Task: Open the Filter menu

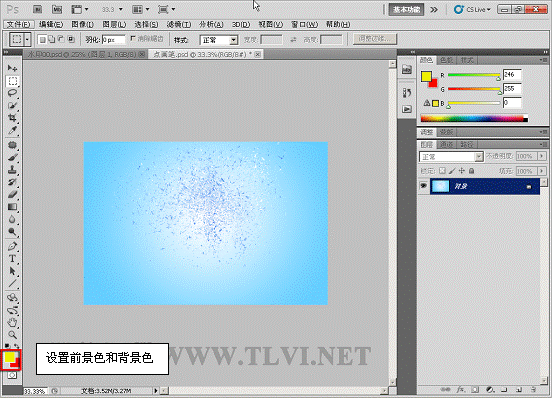Action: [x=178, y=24]
